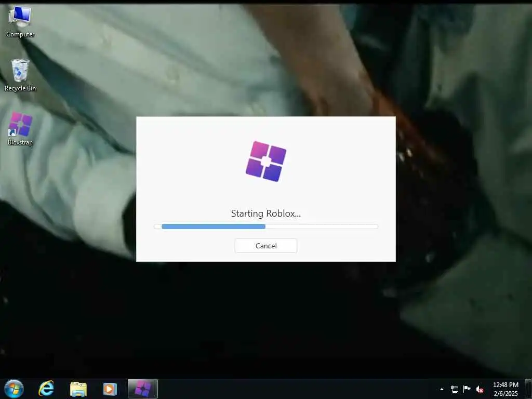532x399 pixels.
Task: Click the Starting Roblox progress bar
Action: pos(265,227)
